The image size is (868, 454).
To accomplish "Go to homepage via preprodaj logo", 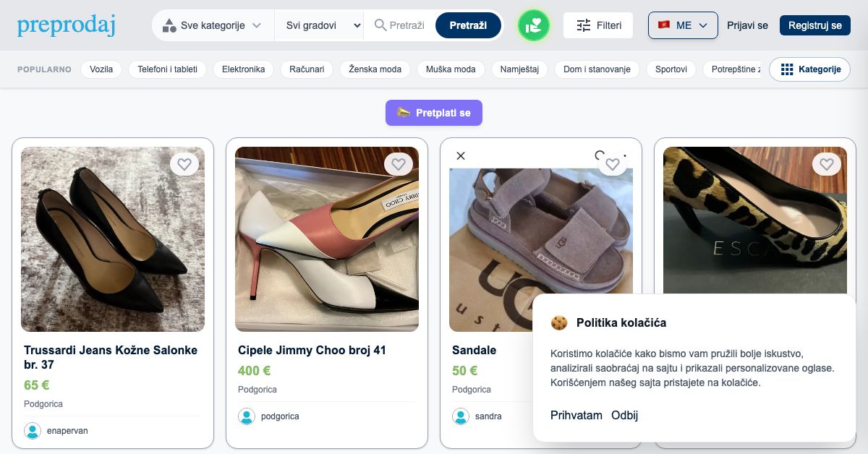I will [x=66, y=25].
